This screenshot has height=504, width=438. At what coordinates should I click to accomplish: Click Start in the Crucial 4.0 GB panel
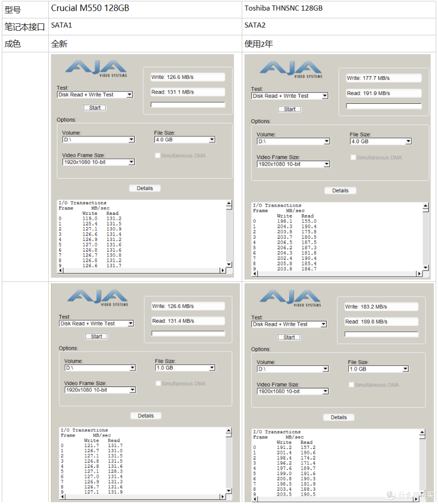[95, 108]
